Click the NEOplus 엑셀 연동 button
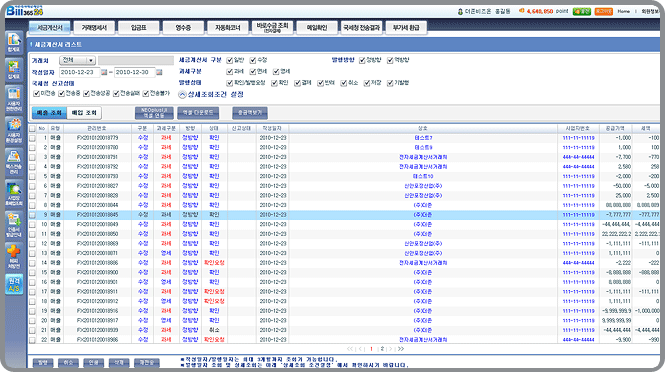Screen dimensions: 665x372 [154, 113]
